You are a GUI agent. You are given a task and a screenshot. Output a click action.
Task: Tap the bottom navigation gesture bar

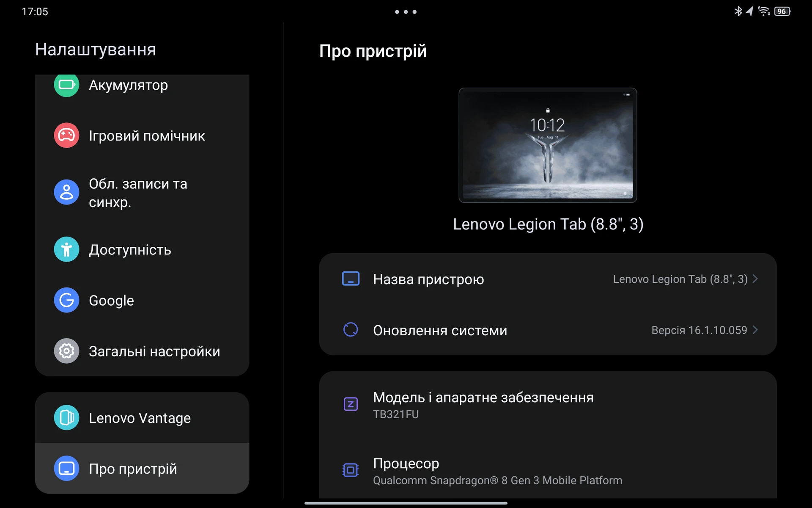[x=406, y=503]
